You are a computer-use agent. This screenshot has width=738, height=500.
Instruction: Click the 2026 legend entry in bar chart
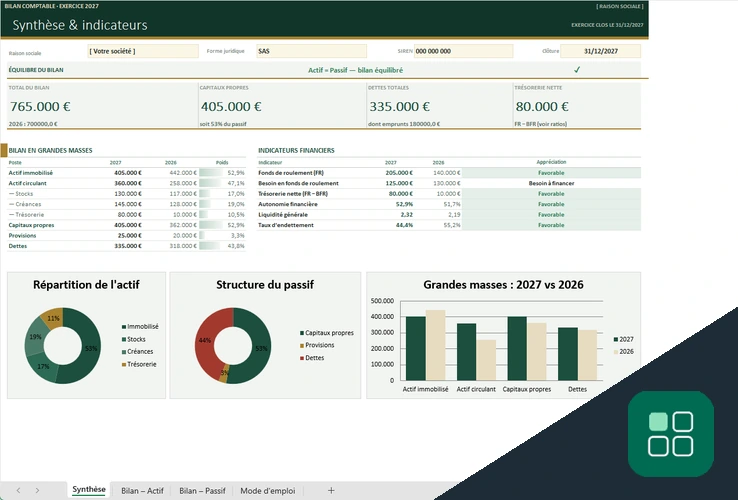click(624, 352)
